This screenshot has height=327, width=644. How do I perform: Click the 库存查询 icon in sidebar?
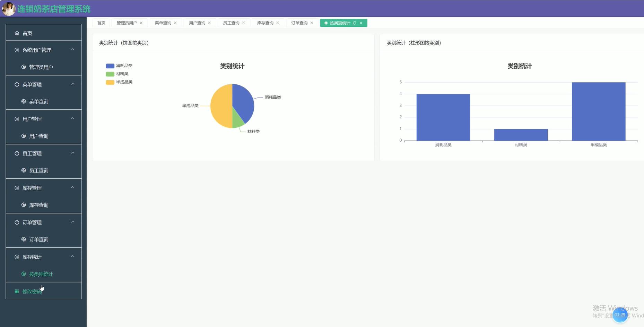click(23, 205)
